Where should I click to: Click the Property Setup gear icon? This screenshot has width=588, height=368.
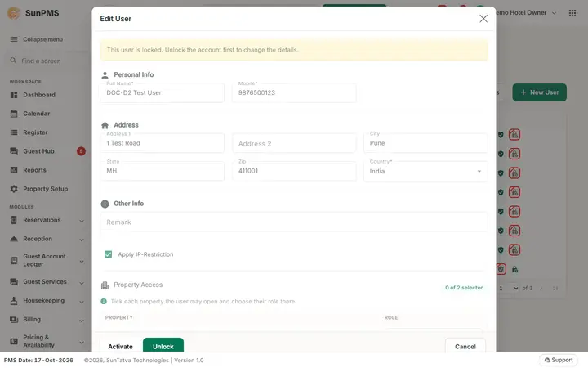[14, 189]
